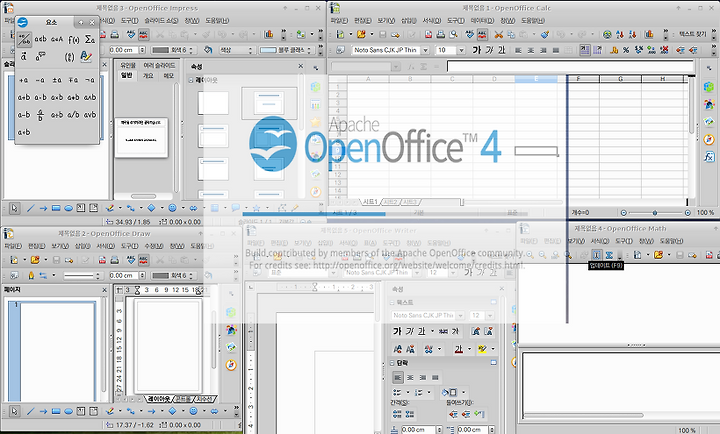The width and height of the screenshot is (720, 434).
Task: Open font name dropdown in Calc toolbar
Action: (x=426, y=50)
